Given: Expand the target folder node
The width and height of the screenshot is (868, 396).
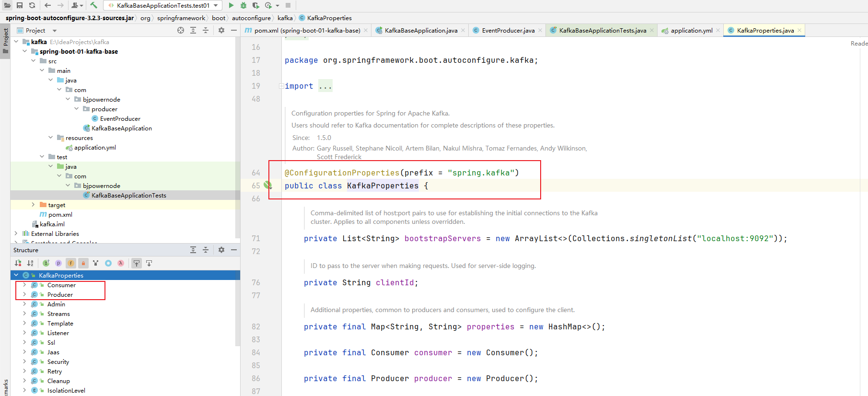Looking at the screenshot, I should (33, 205).
